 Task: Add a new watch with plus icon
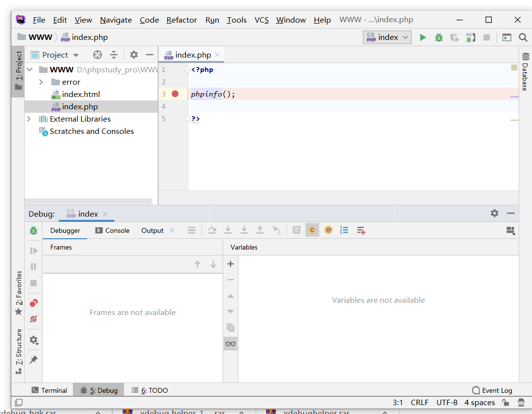[x=231, y=264]
